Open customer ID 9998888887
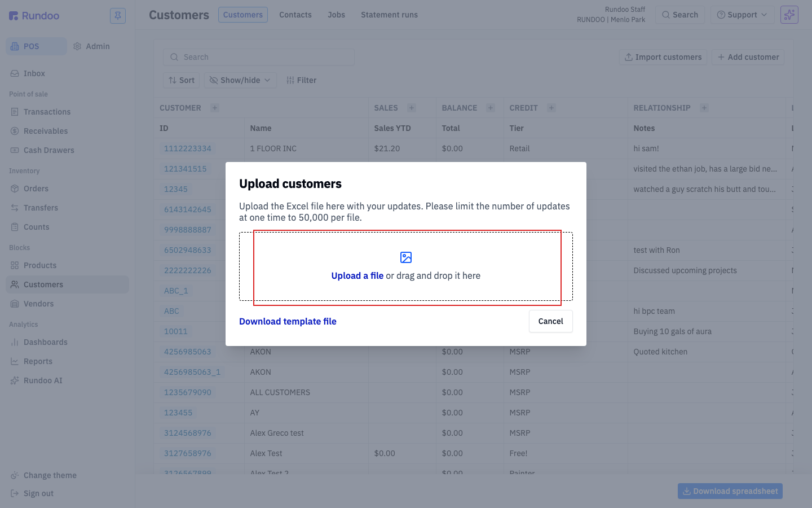Image resolution: width=812 pixels, height=508 pixels. 188,230
